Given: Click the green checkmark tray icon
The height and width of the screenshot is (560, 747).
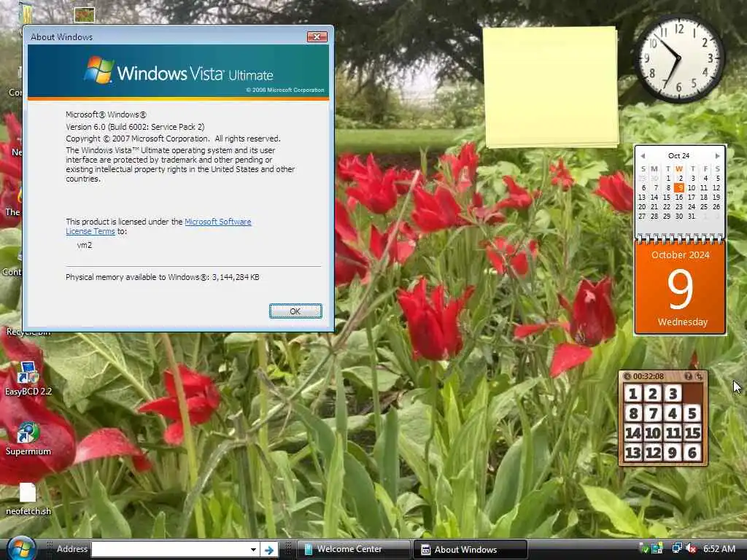Looking at the screenshot, I should 643,548.
